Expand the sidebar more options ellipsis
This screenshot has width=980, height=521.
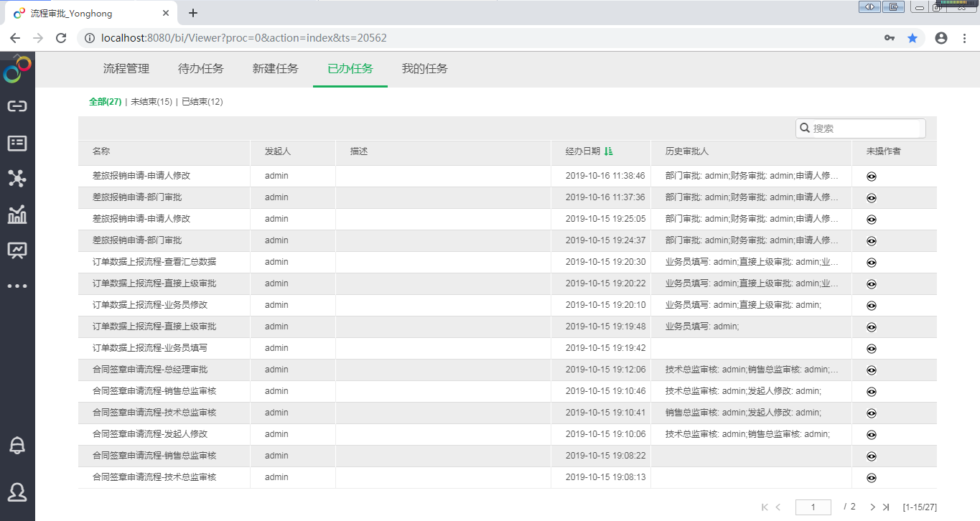(17, 286)
